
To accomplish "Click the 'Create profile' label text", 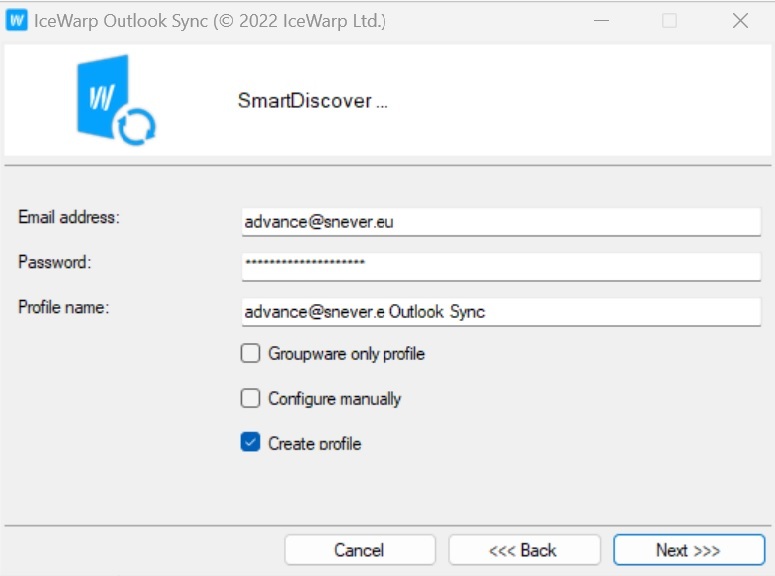I will [315, 443].
